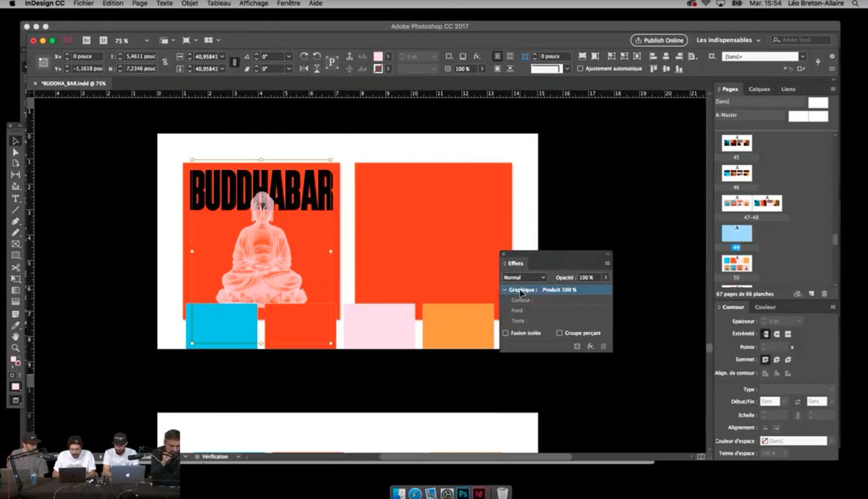Click the Publish Online button
Image resolution: width=868 pixels, height=499 pixels.
(658, 40)
